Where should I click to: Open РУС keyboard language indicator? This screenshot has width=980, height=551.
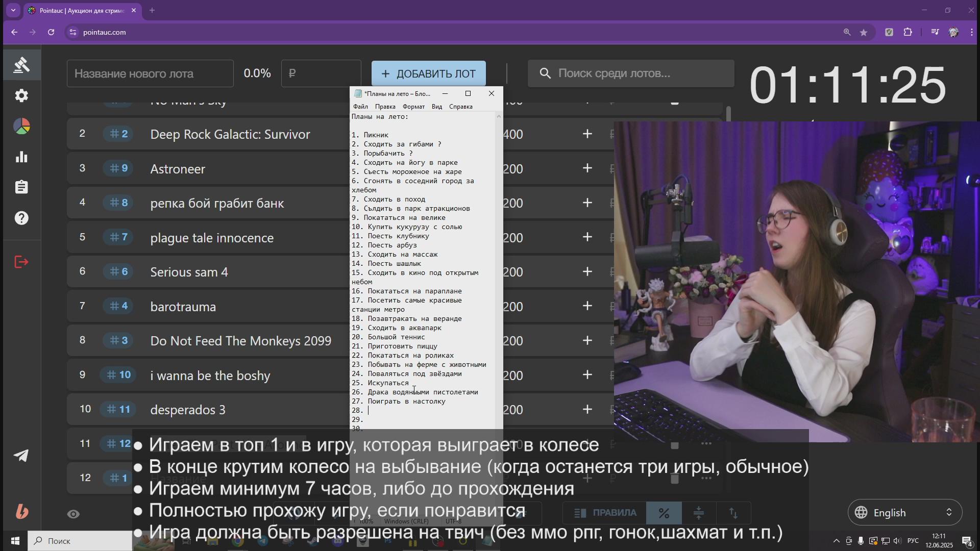point(913,541)
